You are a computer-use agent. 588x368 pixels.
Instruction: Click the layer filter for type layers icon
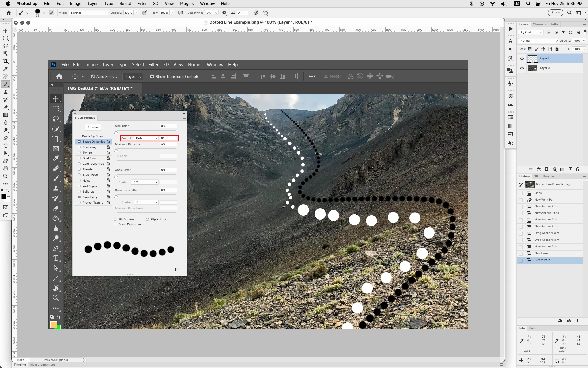tap(563, 32)
